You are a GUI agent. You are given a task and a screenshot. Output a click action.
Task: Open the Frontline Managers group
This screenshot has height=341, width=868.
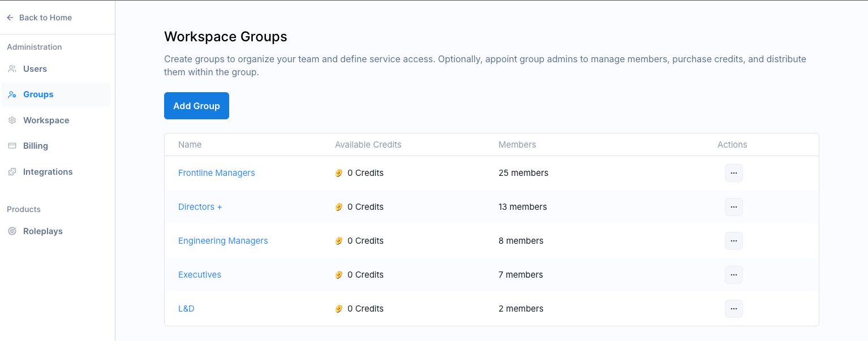point(216,173)
